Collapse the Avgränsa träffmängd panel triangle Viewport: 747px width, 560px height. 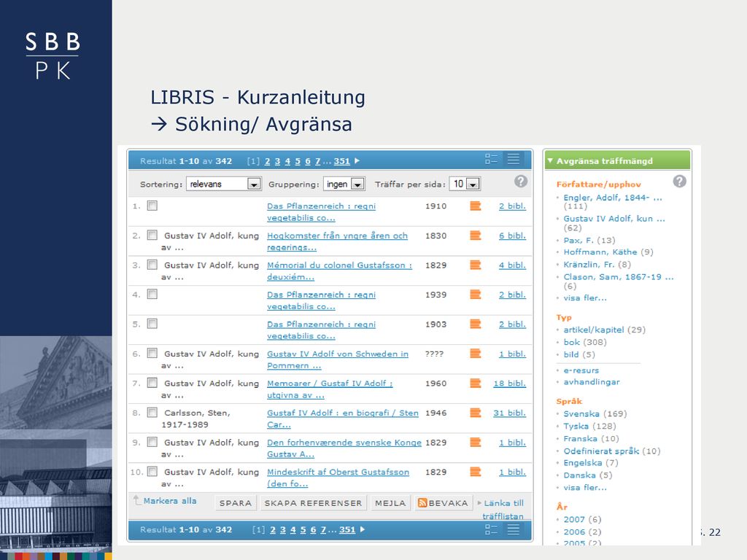tap(550, 160)
